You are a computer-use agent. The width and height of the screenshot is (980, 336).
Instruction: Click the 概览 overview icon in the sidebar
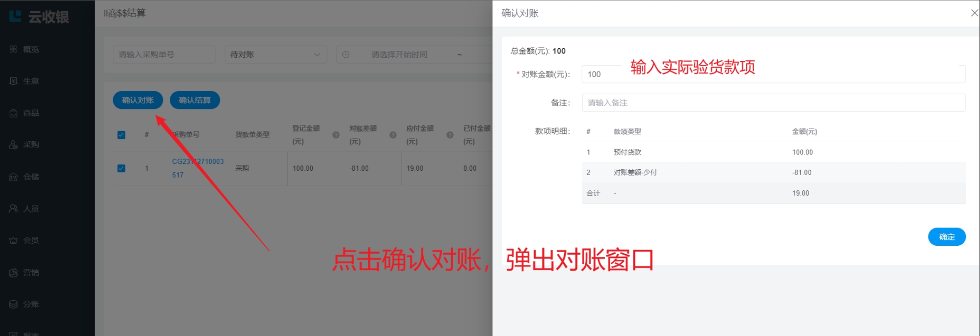14,49
